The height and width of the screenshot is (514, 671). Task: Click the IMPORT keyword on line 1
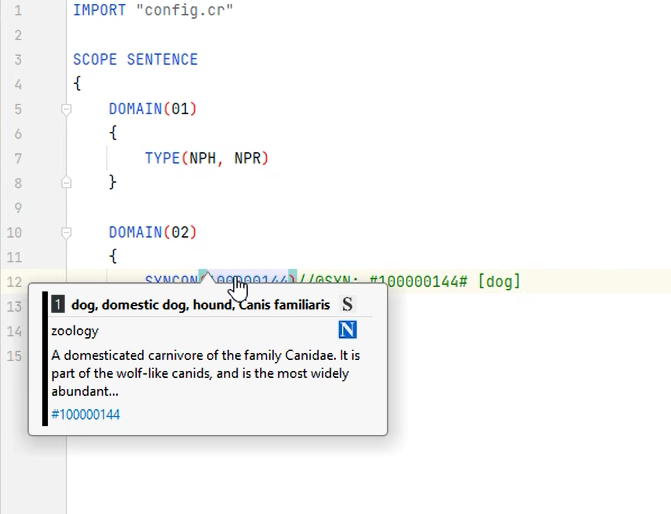(x=99, y=10)
